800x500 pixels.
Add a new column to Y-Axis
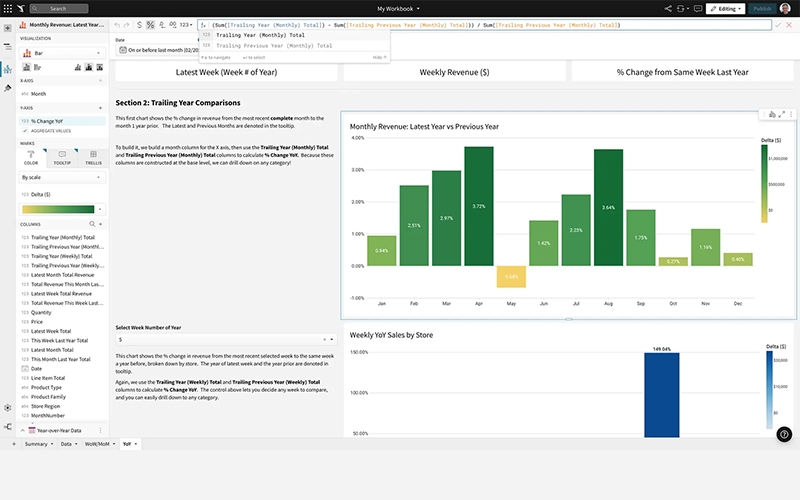(101, 107)
